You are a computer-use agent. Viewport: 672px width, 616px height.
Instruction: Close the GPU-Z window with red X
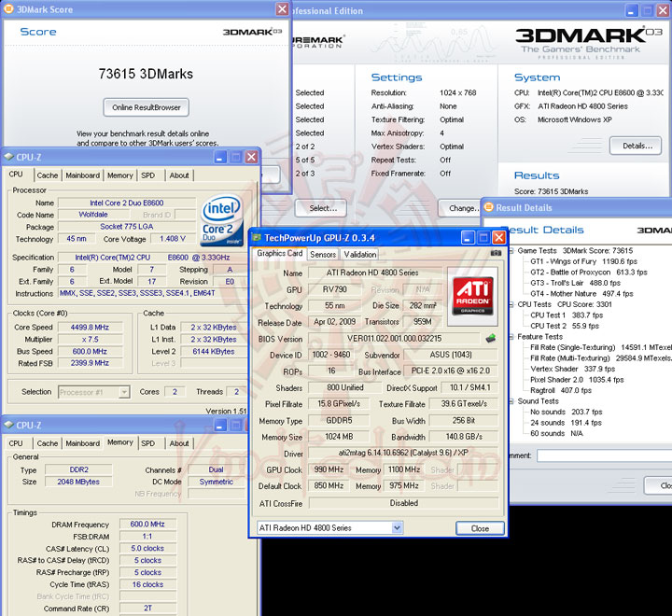pyautogui.click(x=498, y=237)
